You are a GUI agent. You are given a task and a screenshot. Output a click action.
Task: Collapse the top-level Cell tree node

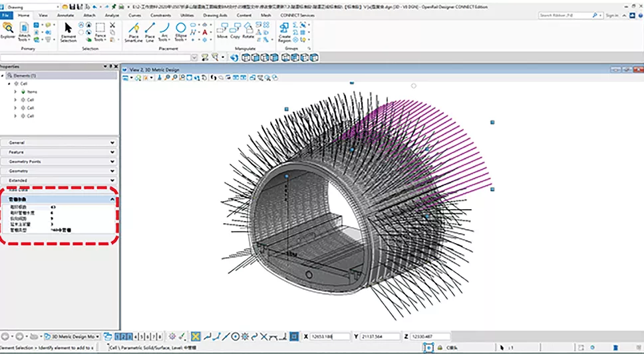click(x=9, y=83)
